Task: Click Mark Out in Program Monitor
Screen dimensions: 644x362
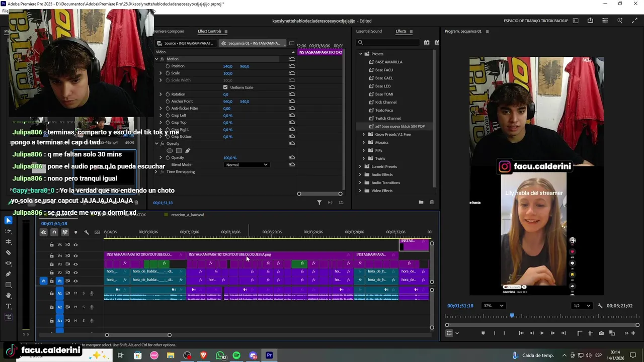Action: click(504, 333)
